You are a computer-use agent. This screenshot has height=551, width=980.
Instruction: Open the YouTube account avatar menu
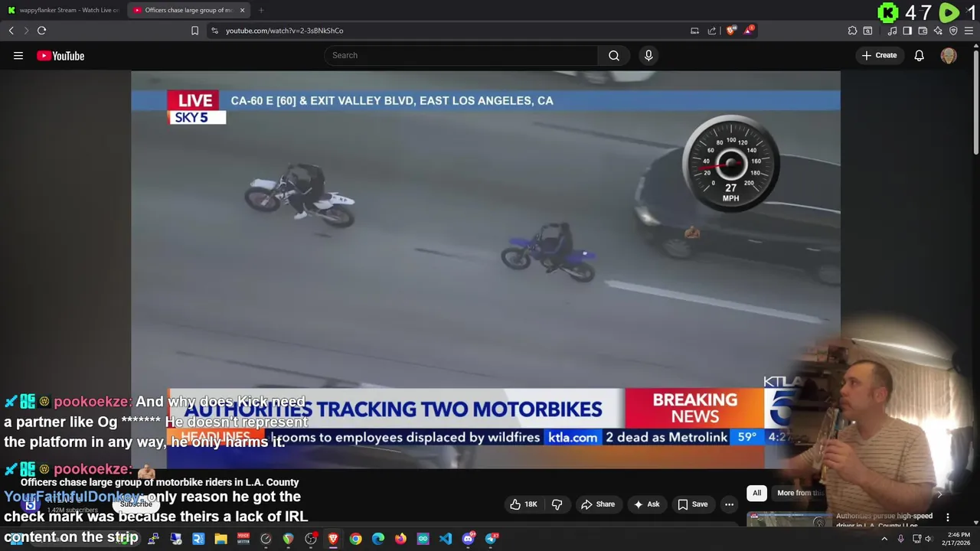pyautogui.click(x=949, y=55)
